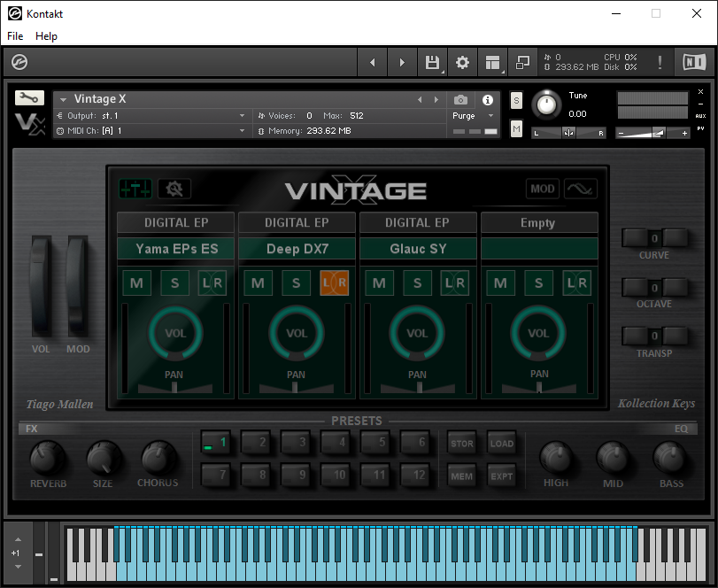718x588 pixels.
Task: Click the REVERB knob
Action: pos(47,458)
